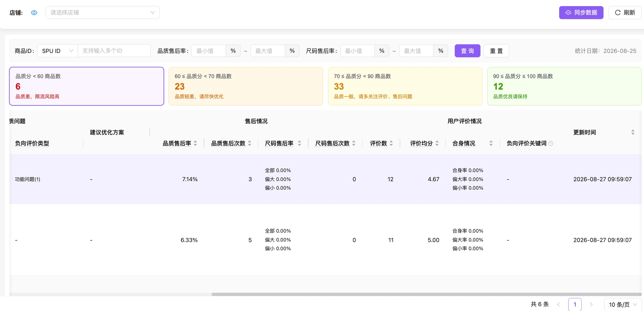The height and width of the screenshot is (311, 644).
Task: Click the sync cloud icon in 同步数据
Action: [x=568, y=13]
